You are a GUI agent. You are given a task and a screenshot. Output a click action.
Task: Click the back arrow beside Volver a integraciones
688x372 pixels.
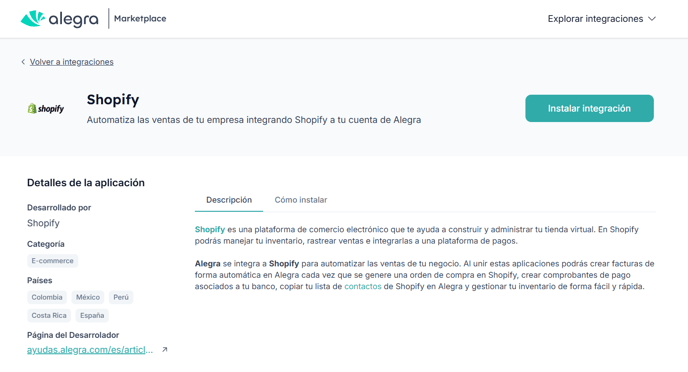coord(23,62)
